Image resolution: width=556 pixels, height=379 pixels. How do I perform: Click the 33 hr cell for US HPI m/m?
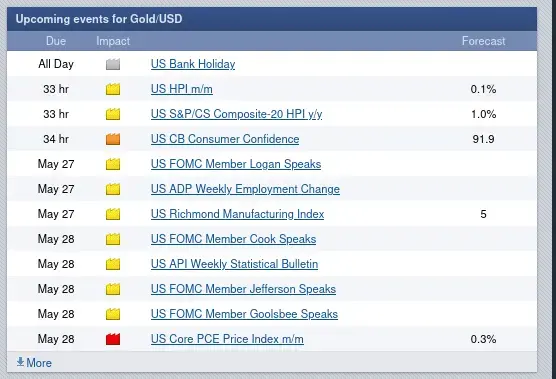56,89
